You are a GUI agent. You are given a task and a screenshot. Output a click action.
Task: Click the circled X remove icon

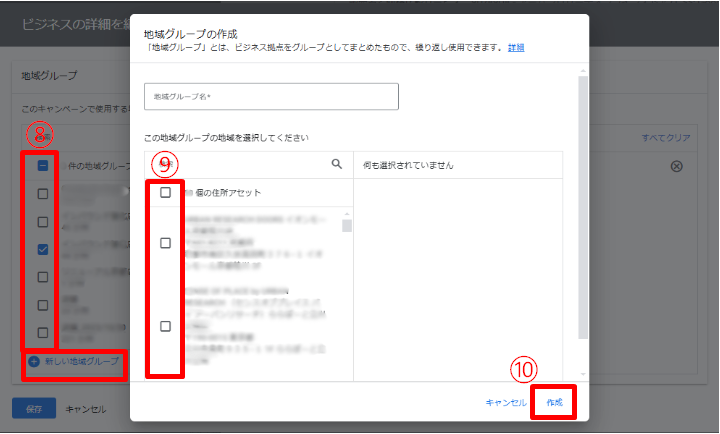coord(676,166)
